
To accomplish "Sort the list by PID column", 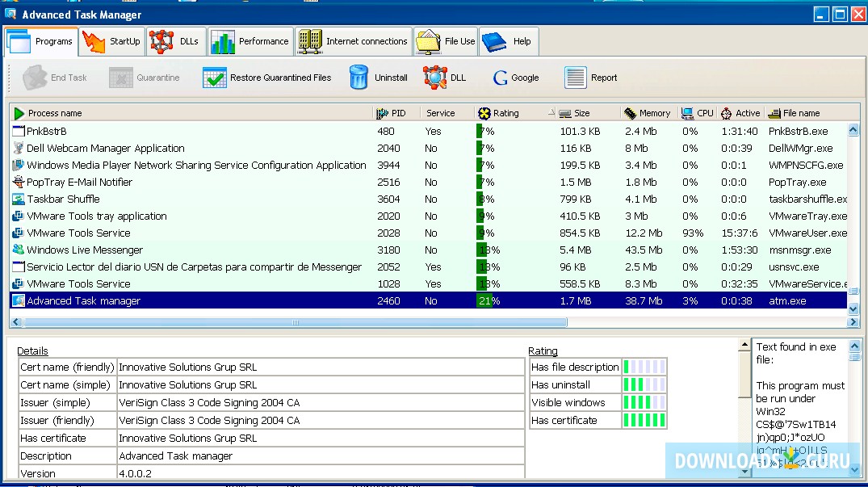I will tap(396, 113).
